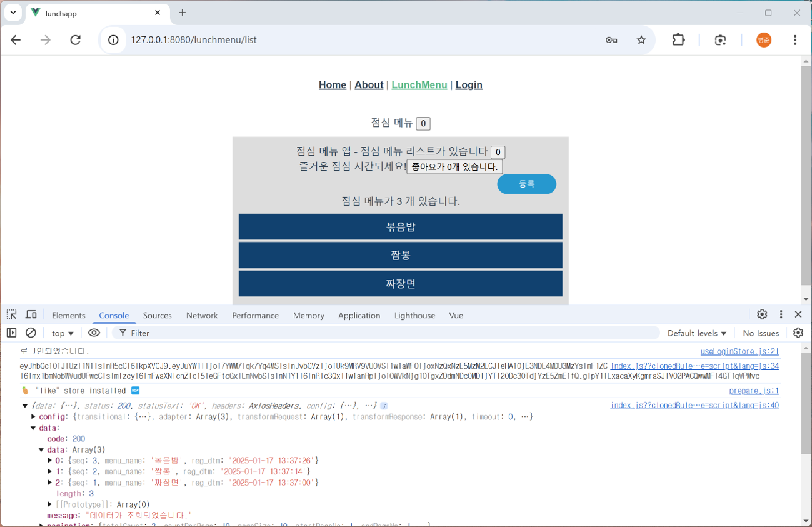Viewport: 812px width, 527px height.
Task: Close the DevTools panel
Action: pyautogui.click(x=798, y=314)
